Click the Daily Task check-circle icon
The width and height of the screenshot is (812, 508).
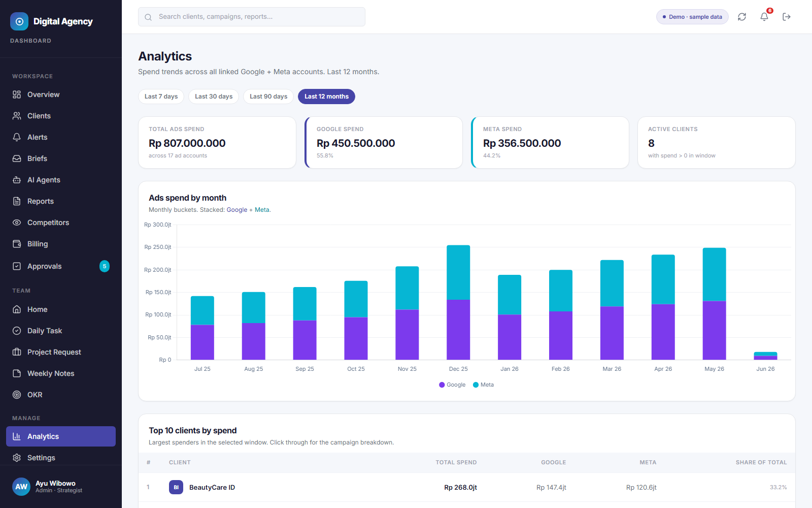[17, 331]
